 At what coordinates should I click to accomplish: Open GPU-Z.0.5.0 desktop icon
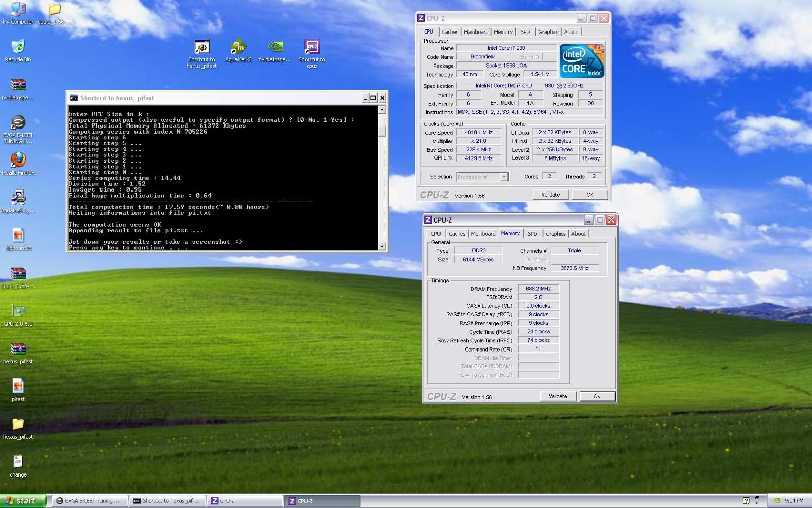18,315
